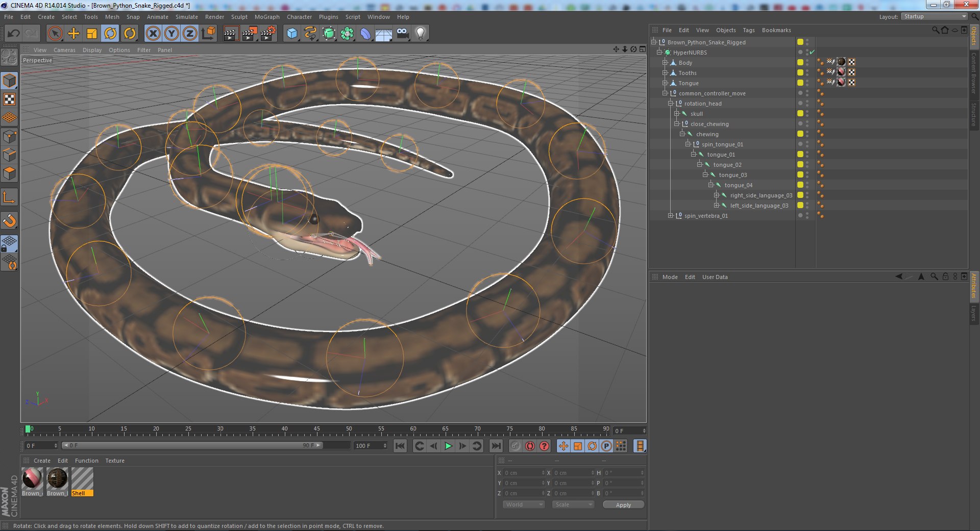Click the Render View clapperboard icon
Screen dimensions: 980x531
230,34
